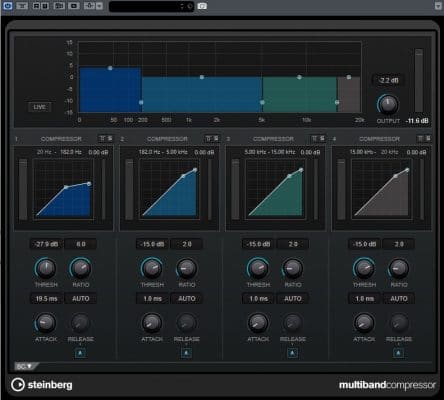
Task: Solo compressor band 4
Action: (x=428, y=138)
